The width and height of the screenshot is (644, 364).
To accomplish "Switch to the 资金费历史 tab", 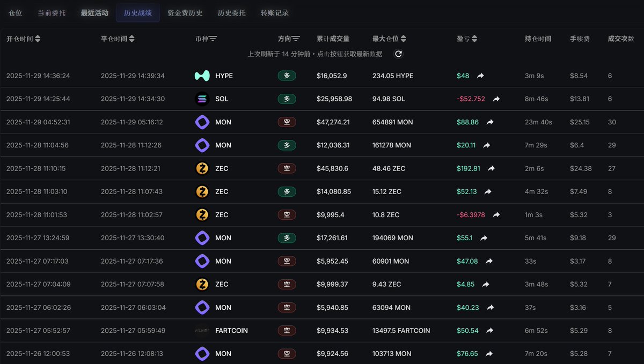I will [185, 12].
